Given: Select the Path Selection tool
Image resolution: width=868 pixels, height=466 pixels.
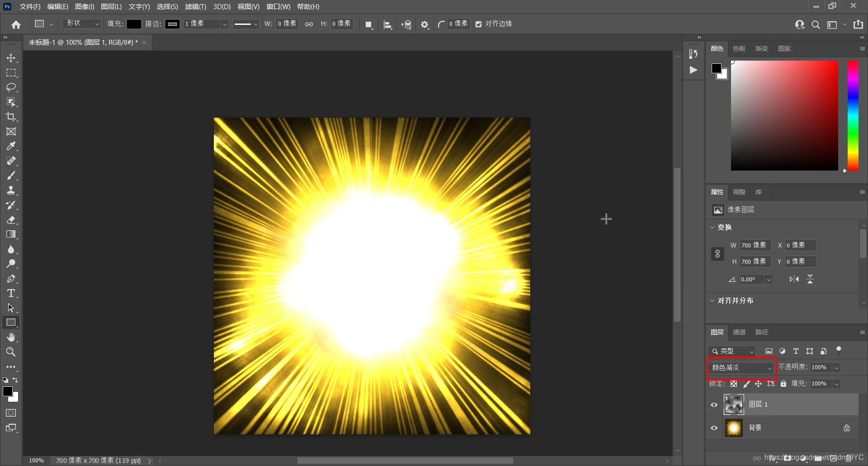Looking at the screenshot, I should tap(11, 308).
